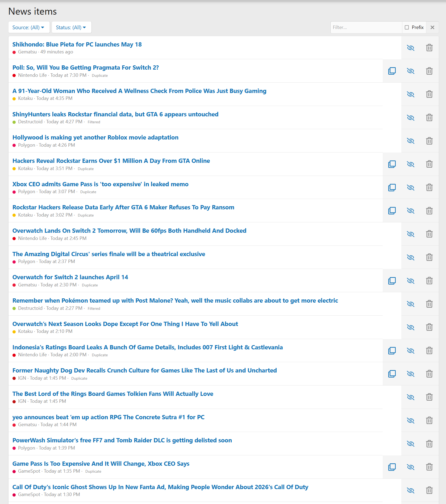Show duplicates for Former Naughty Dog Dev item
The width and height of the screenshot is (446, 504).
(x=392, y=374)
